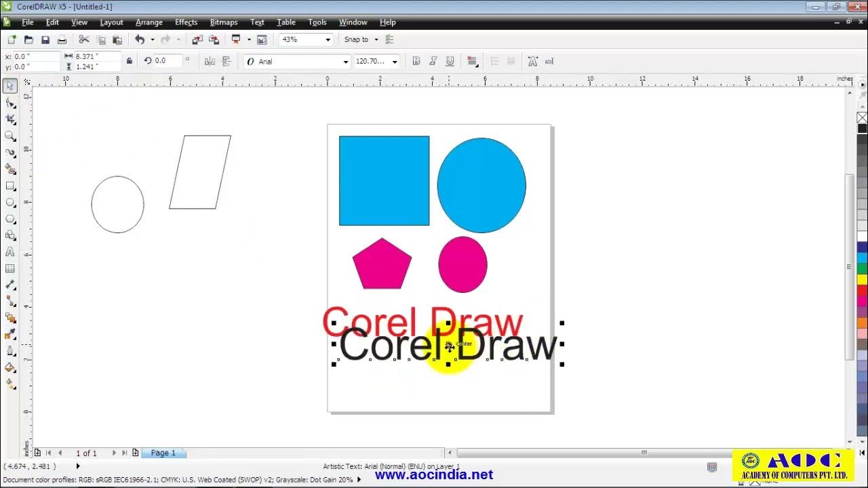Select the Page 1 tab
Screen dimensions: 868x488
click(163, 453)
